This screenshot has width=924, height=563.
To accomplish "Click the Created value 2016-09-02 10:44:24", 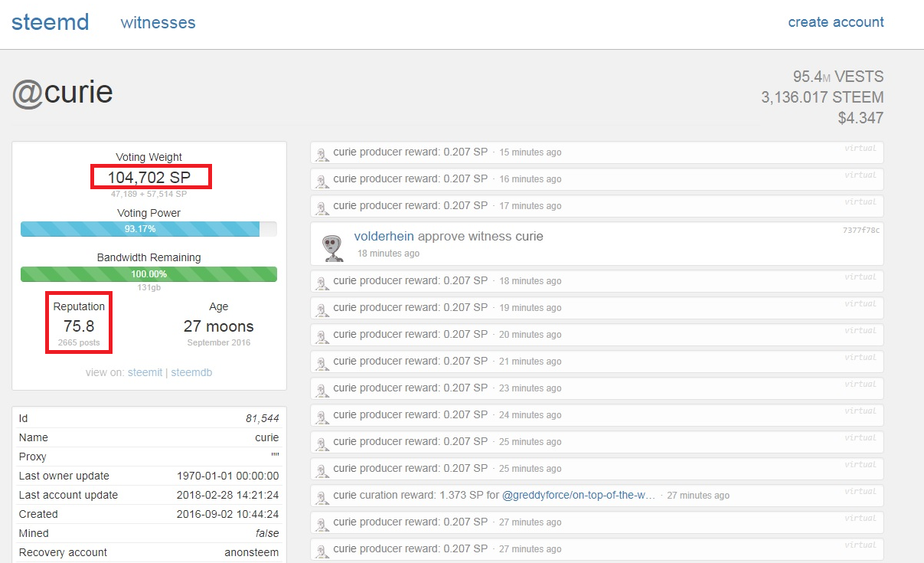I will (228, 514).
